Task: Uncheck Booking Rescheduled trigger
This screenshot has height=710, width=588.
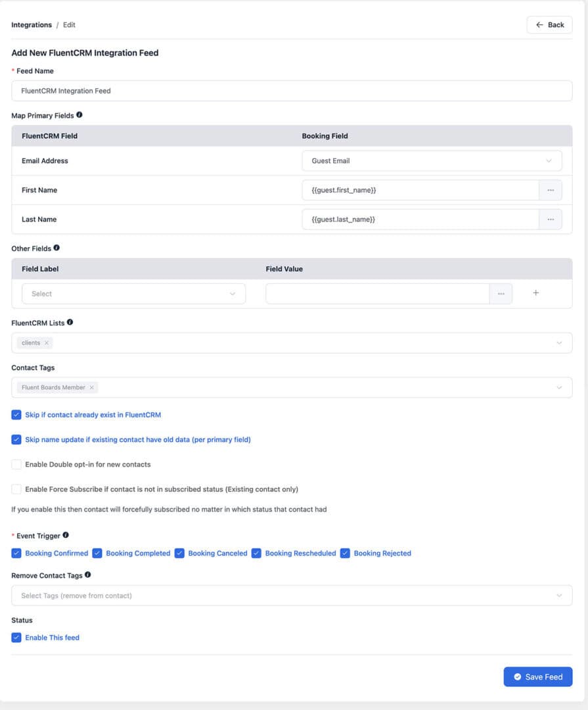Action: 256,554
